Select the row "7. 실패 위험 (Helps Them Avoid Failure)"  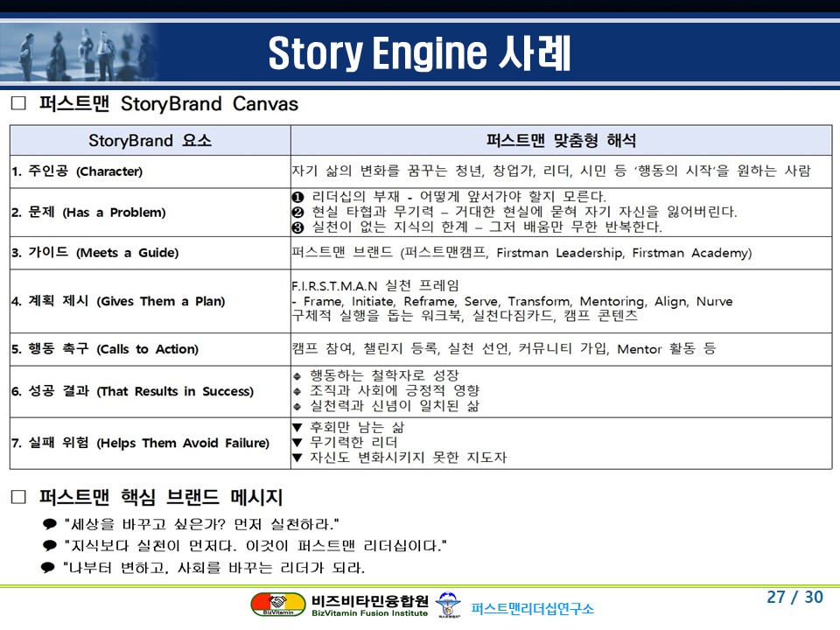pyautogui.click(x=421, y=443)
